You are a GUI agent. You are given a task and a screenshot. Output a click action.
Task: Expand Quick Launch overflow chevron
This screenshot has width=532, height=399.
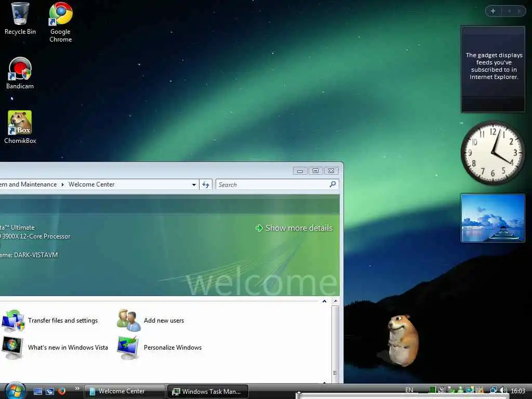coord(77,389)
